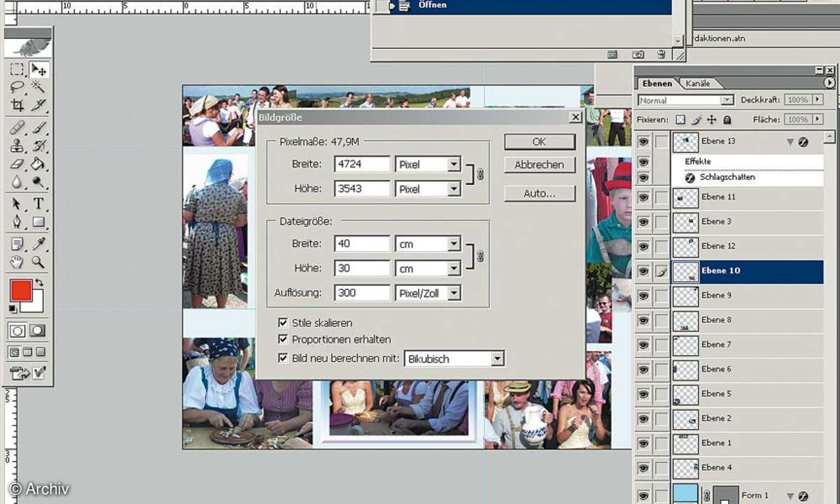Click OK in the Bildgröße dialog

coord(539,141)
